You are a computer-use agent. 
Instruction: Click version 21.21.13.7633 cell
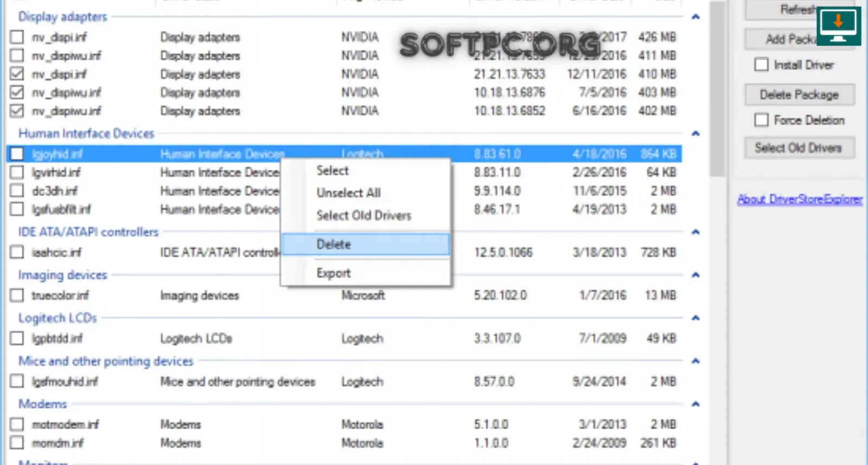pos(509,74)
